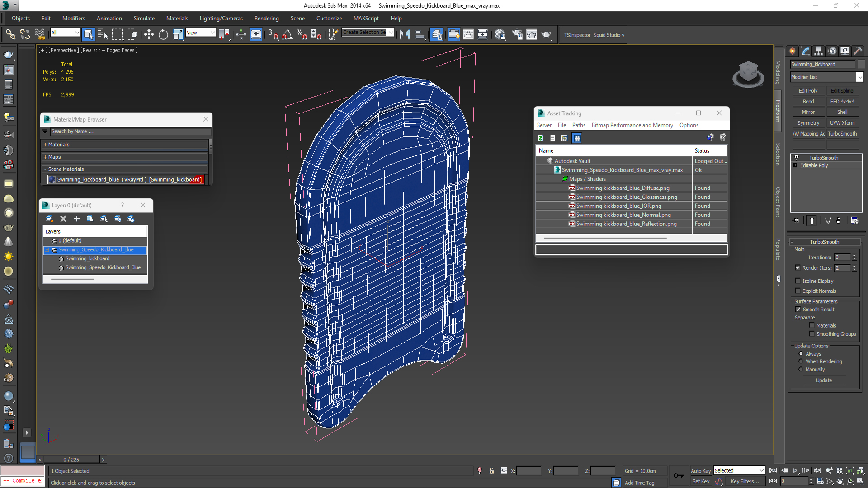Open the Rendering menu
The width and height of the screenshot is (868, 488).
pos(266,19)
